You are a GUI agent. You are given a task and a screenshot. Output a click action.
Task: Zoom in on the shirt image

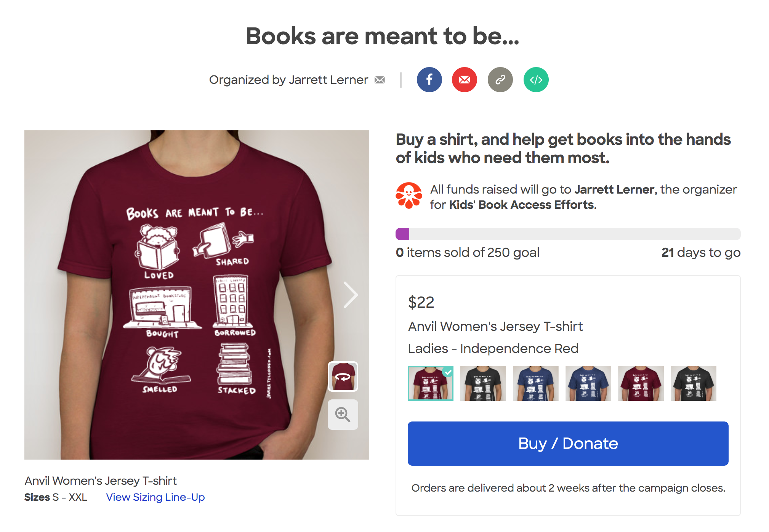[343, 415]
